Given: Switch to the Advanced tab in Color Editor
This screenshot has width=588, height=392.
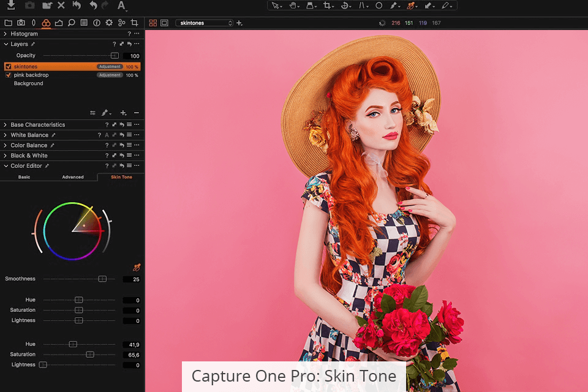Looking at the screenshot, I should point(72,177).
